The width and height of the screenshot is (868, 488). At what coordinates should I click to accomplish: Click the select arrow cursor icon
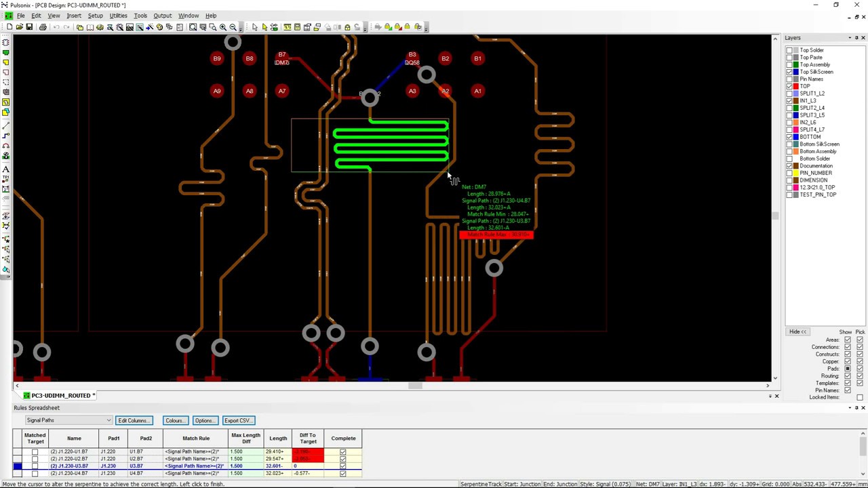(x=254, y=27)
